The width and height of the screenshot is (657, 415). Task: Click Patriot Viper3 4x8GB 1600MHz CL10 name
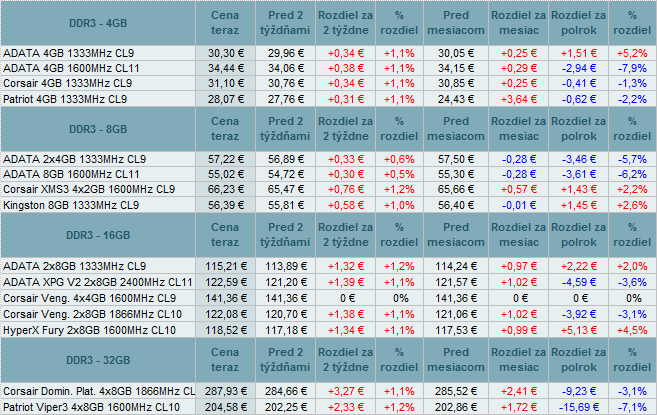click(x=91, y=407)
